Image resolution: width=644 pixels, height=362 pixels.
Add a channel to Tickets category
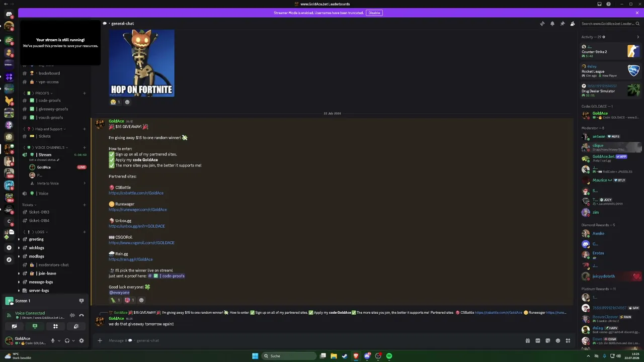coord(84,205)
